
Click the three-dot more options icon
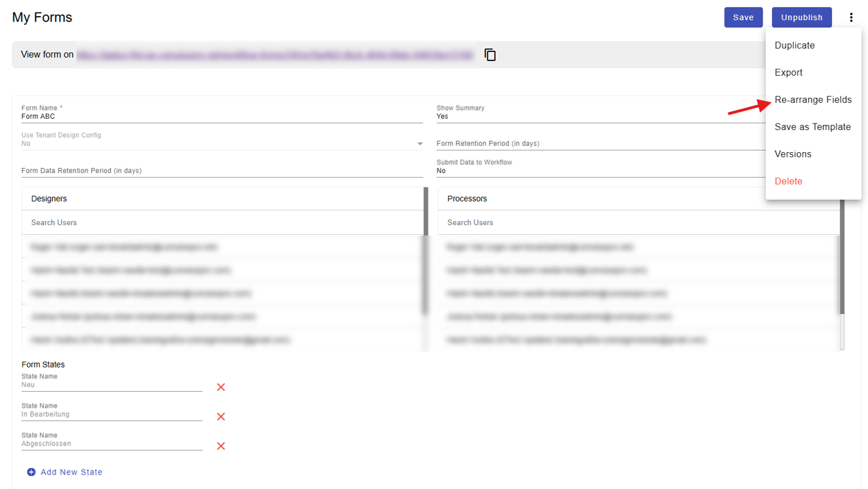coord(851,17)
